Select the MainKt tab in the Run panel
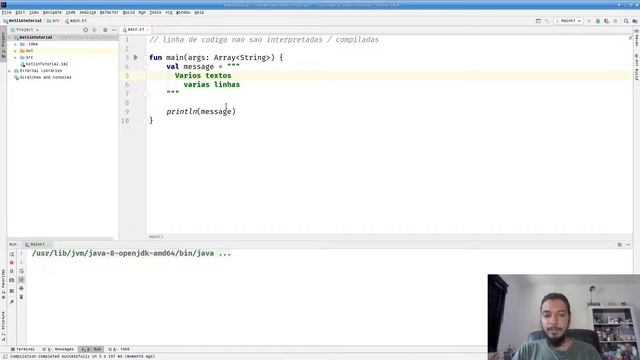640x360 pixels. [37, 244]
